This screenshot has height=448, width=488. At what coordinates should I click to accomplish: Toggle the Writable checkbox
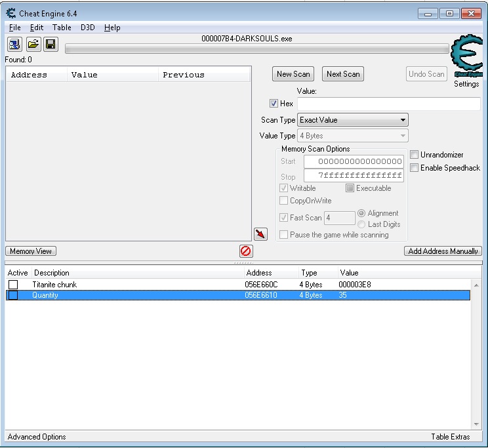(283, 188)
